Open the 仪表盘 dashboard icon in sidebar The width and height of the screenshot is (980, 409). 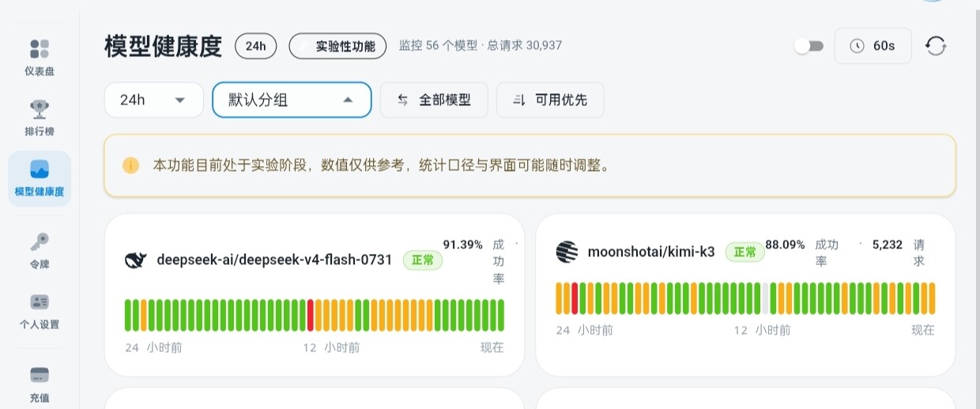point(40,49)
